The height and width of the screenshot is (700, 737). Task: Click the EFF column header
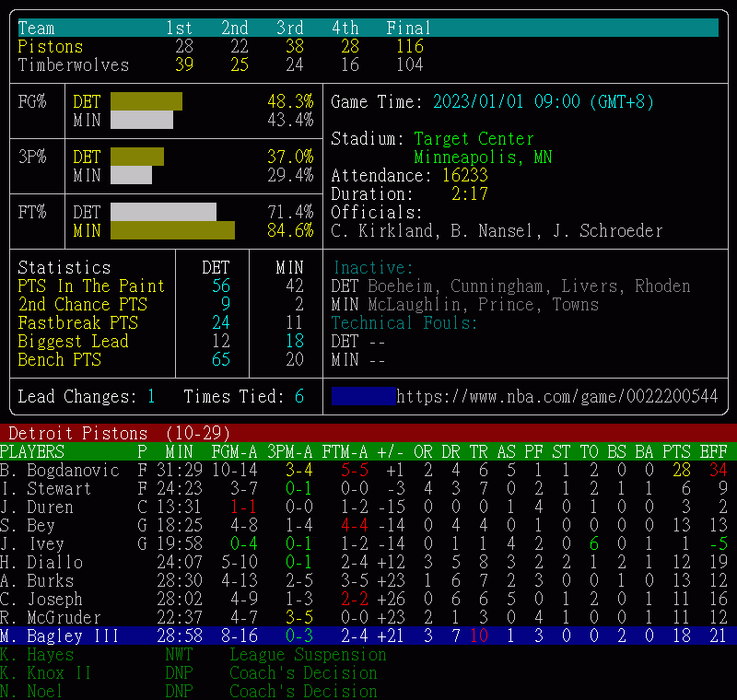click(714, 452)
